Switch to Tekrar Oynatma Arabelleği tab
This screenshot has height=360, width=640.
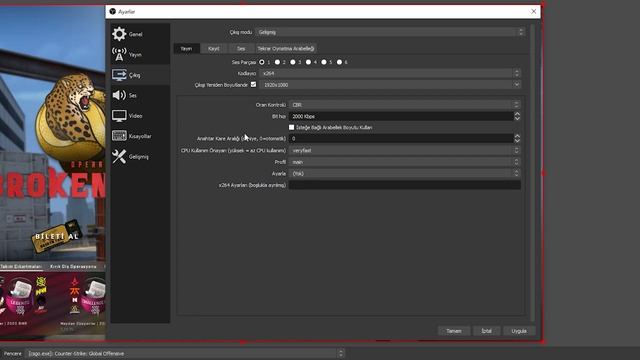(x=286, y=48)
